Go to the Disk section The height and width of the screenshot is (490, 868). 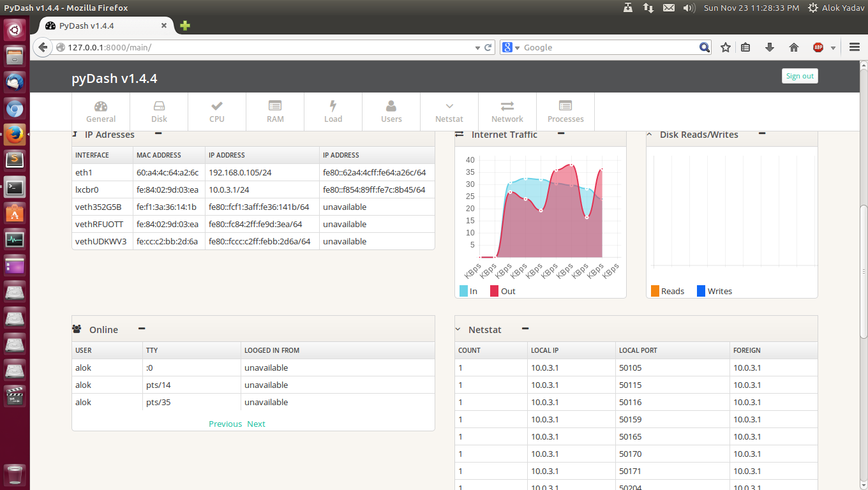159,112
